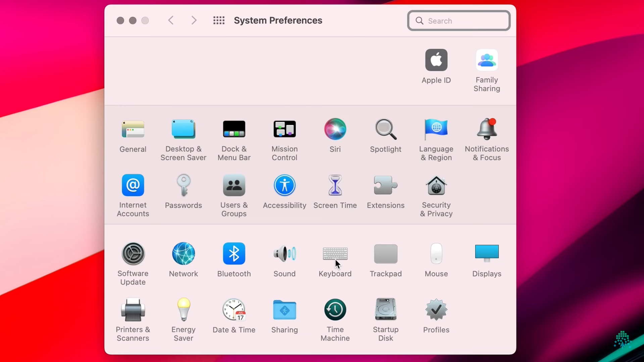
Task: Open the Startup Disk pane
Action: point(385,309)
